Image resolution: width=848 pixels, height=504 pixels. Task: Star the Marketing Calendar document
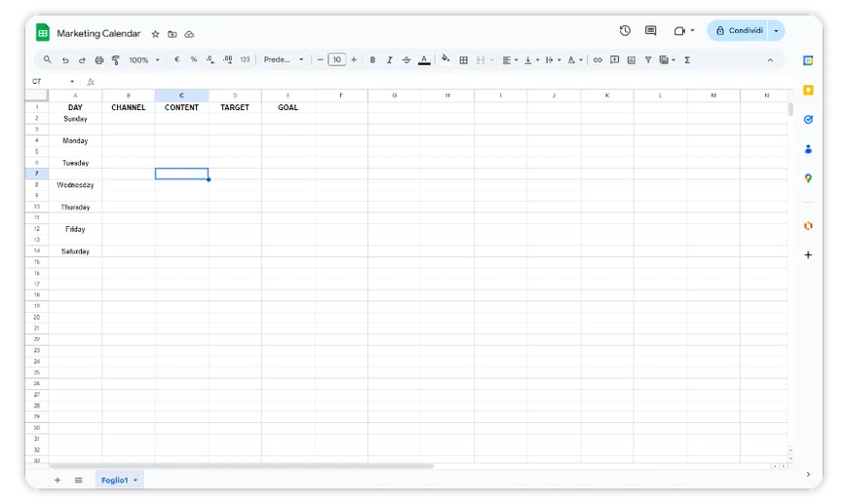[x=155, y=34]
